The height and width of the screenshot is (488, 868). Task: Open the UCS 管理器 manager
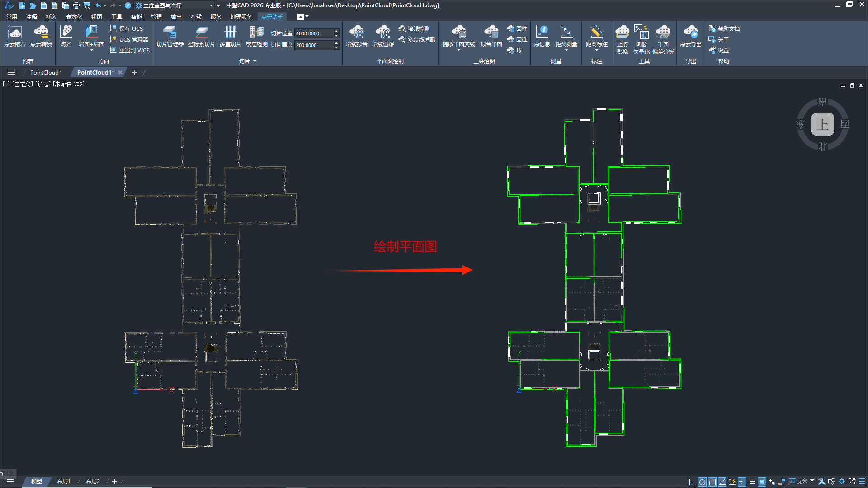(129, 40)
